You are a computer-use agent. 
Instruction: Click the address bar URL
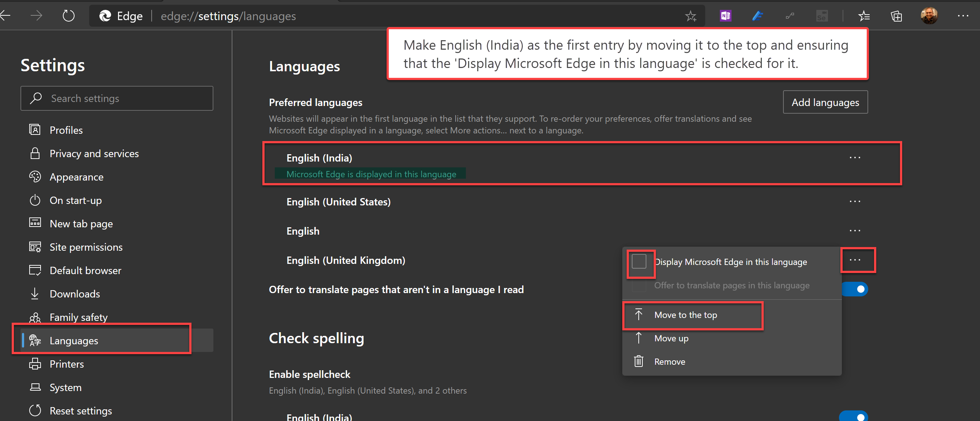228,16
